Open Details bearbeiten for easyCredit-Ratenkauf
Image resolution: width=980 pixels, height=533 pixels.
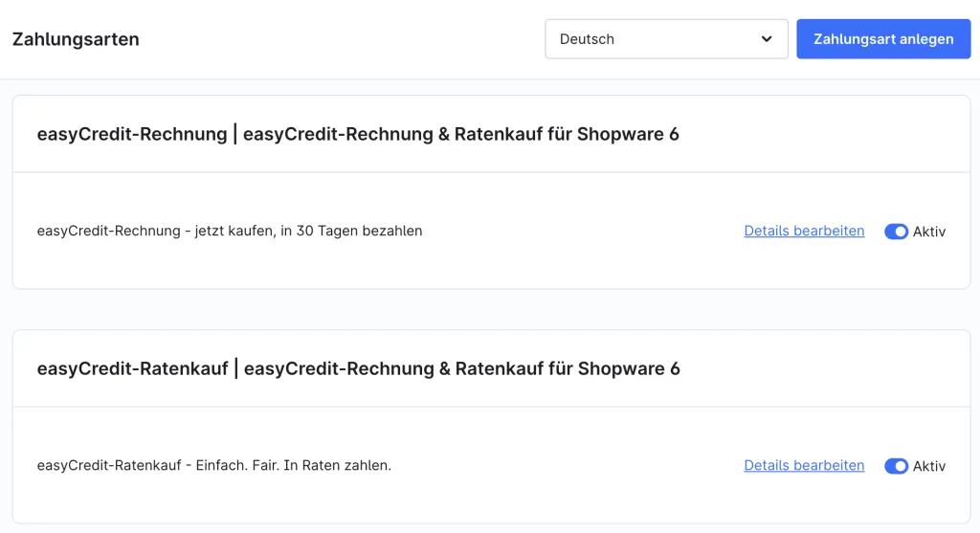click(x=804, y=465)
